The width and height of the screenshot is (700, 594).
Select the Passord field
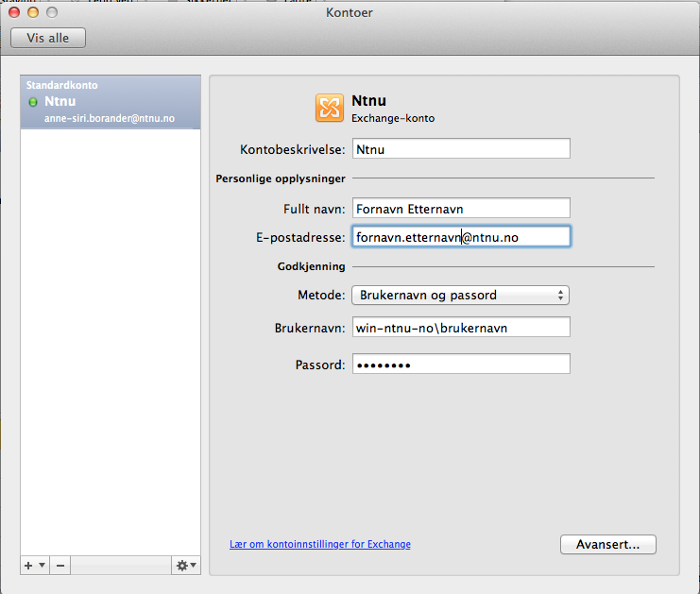pos(461,365)
